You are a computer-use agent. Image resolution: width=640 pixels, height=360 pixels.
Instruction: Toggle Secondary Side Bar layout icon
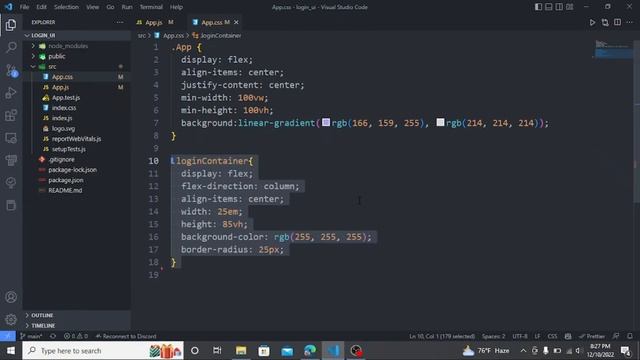[x=559, y=7]
